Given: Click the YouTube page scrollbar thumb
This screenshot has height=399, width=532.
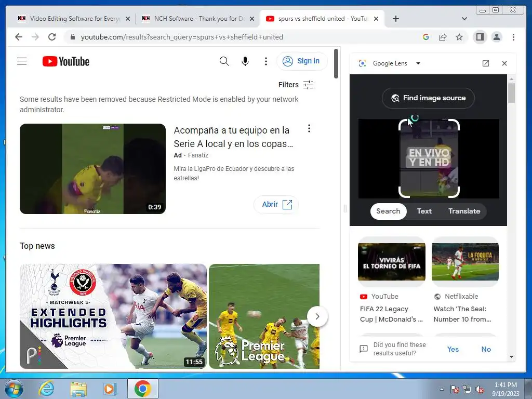Looking at the screenshot, I should pyautogui.click(x=336, y=63).
